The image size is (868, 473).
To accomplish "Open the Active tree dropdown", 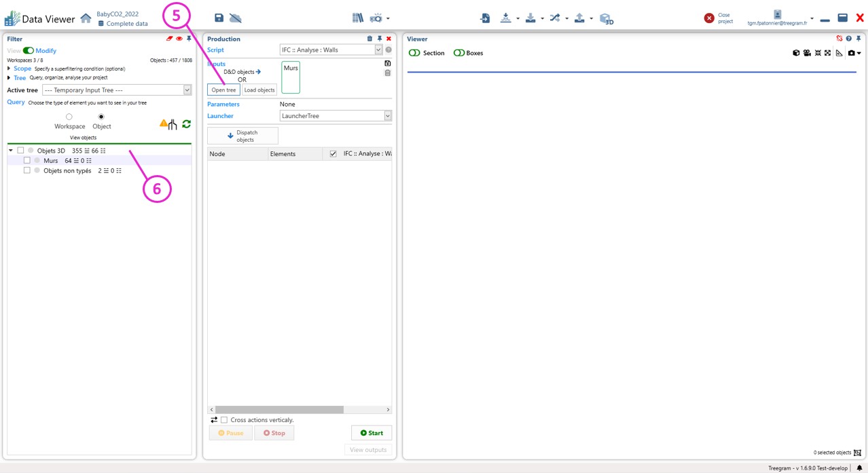I will (187, 90).
